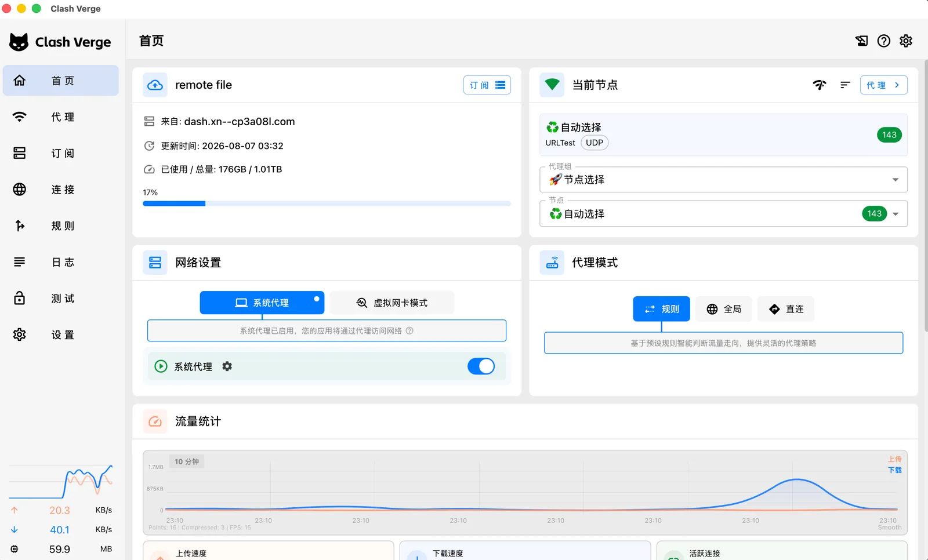Click the 上传 legend label on traffic chart

(895, 459)
